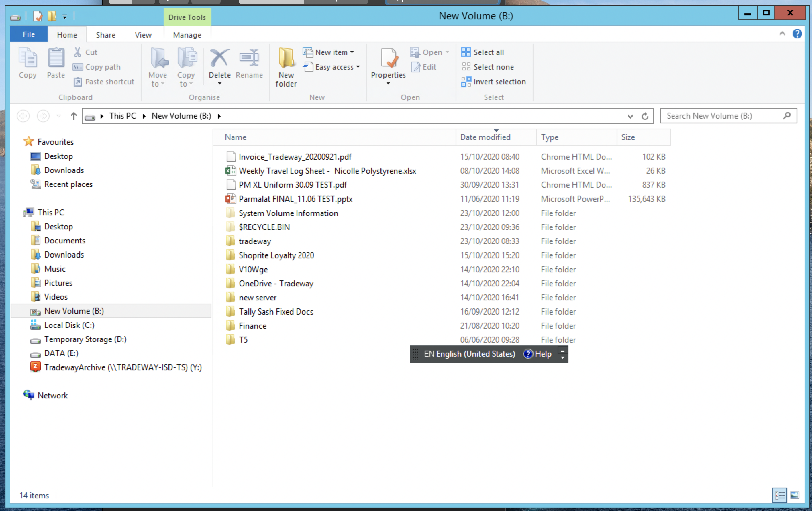Click Select none in ribbon
The height and width of the screenshot is (511, 812).
488,67
